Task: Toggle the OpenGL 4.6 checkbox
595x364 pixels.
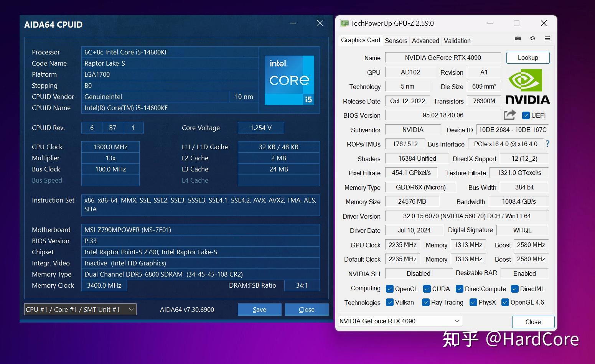Action: pos(505,302)
